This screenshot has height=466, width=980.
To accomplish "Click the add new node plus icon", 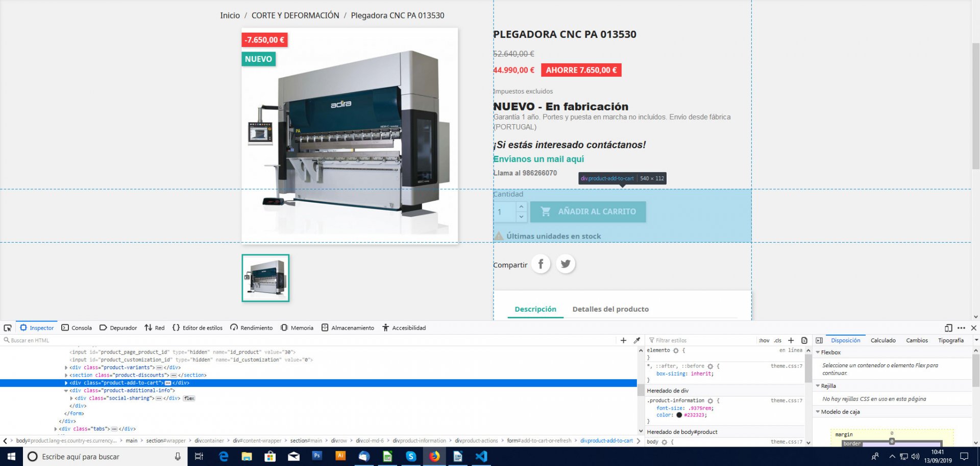I will tap(623, 340).
